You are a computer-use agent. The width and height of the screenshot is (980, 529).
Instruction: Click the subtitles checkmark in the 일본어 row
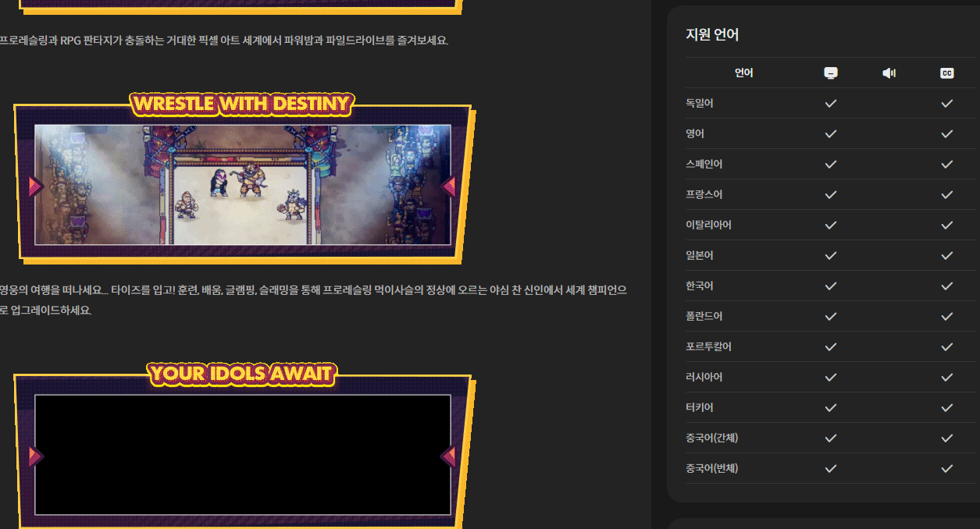click(947, 255)
